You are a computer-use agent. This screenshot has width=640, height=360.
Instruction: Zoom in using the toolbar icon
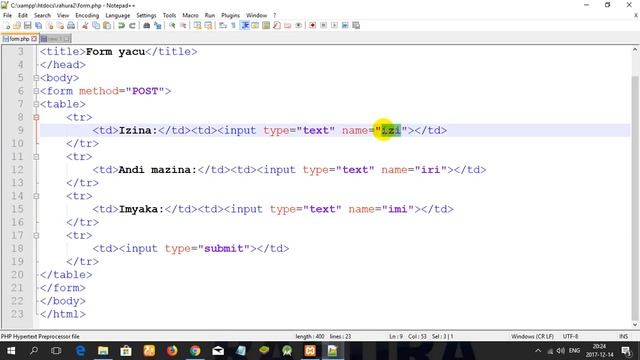click(x=172, y=25)
